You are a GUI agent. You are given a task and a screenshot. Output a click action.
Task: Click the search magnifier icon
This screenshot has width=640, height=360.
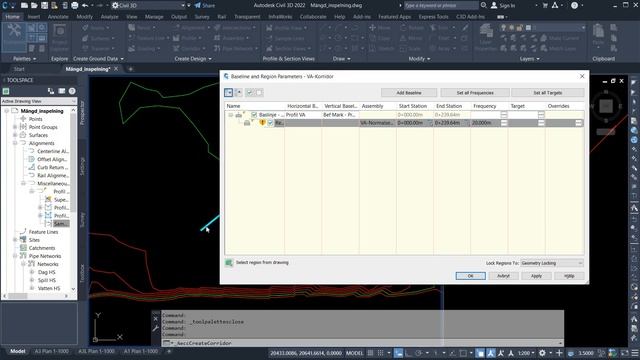pyautogui.click(x=483, y=5)
